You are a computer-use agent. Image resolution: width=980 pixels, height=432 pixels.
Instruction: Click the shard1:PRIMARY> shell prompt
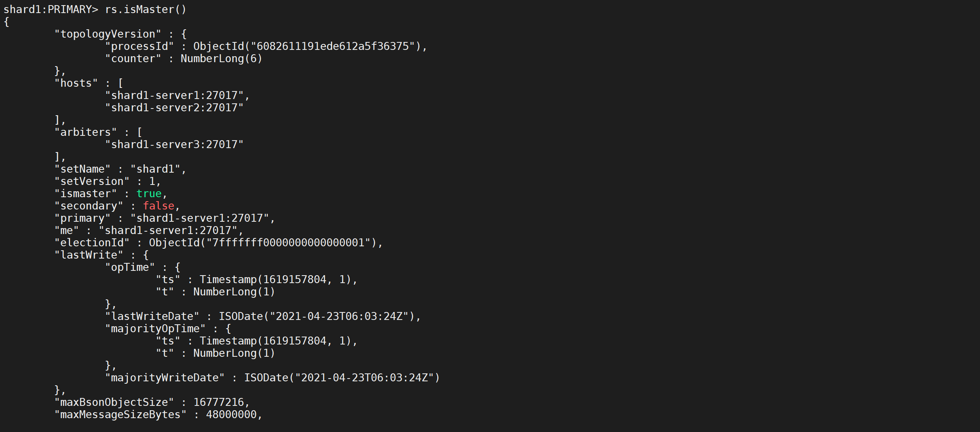point(51,10)
